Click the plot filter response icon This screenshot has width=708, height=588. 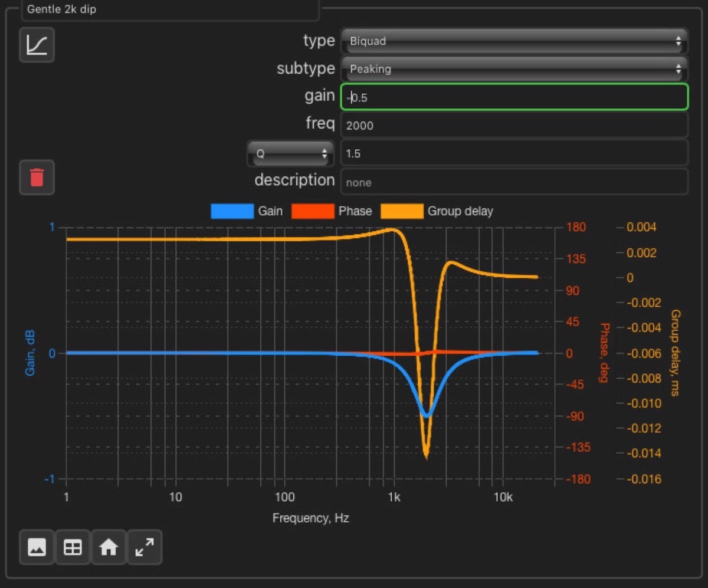(37, 45)
